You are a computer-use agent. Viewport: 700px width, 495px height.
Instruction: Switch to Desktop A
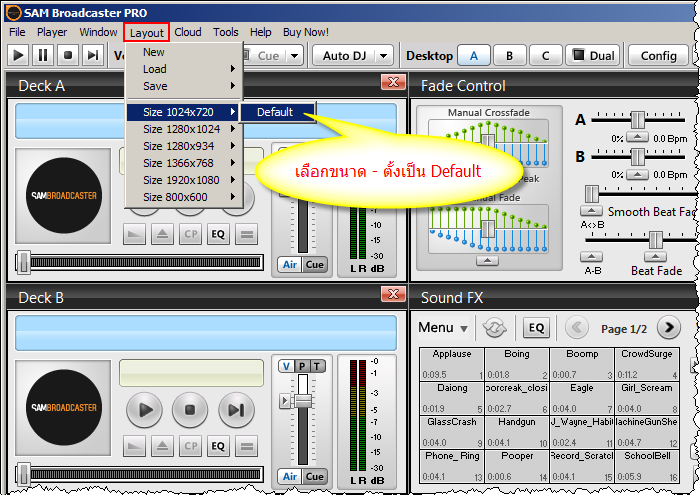pos(474,56)
